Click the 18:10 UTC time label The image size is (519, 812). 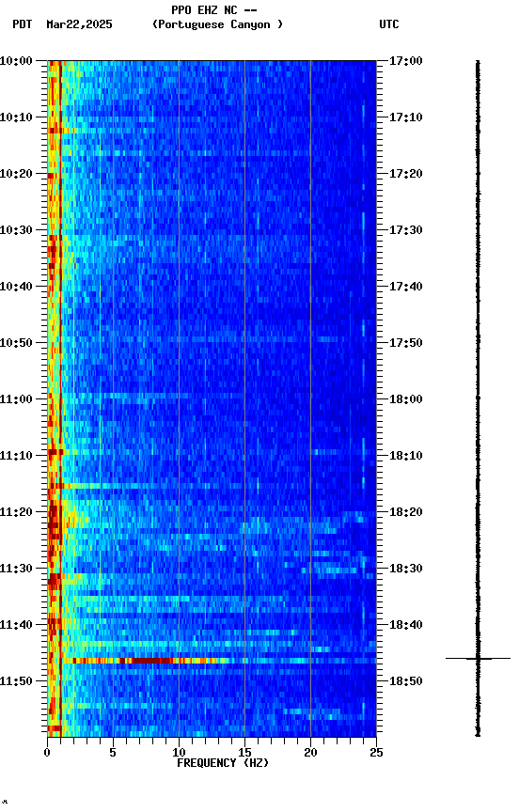click(406, 456)
